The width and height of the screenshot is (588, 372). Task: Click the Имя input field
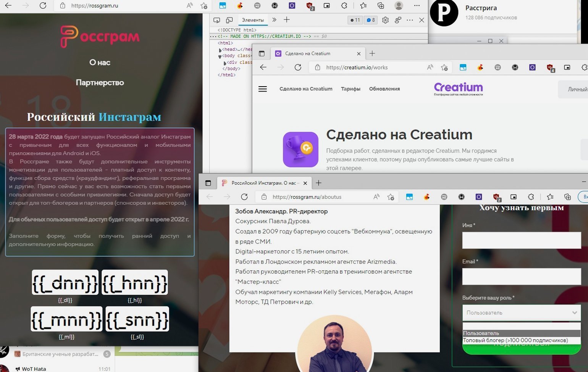pos(522,240)
